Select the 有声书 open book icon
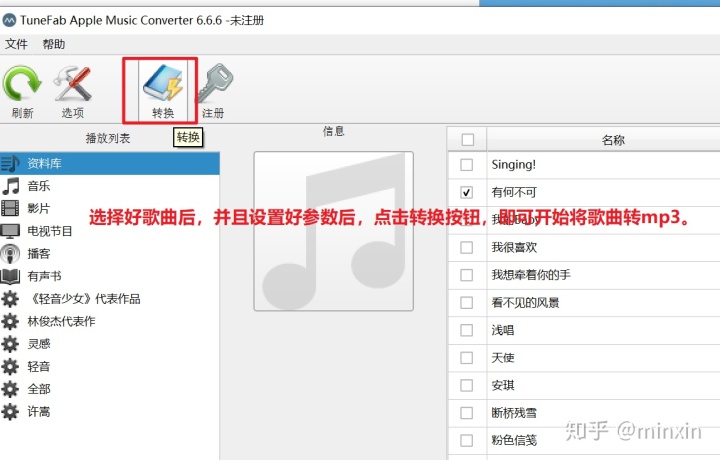Screen dimensions: 720x460 click(10, 276)
